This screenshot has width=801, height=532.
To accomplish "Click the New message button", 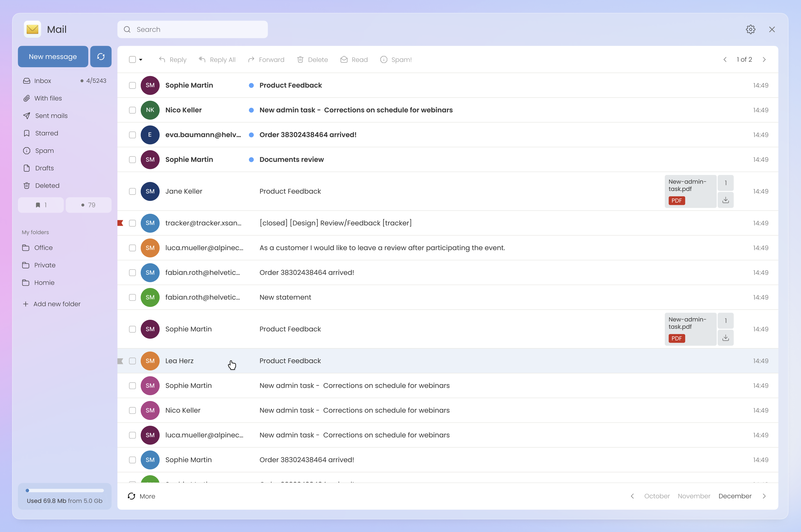I will click(x=53, y=57).
